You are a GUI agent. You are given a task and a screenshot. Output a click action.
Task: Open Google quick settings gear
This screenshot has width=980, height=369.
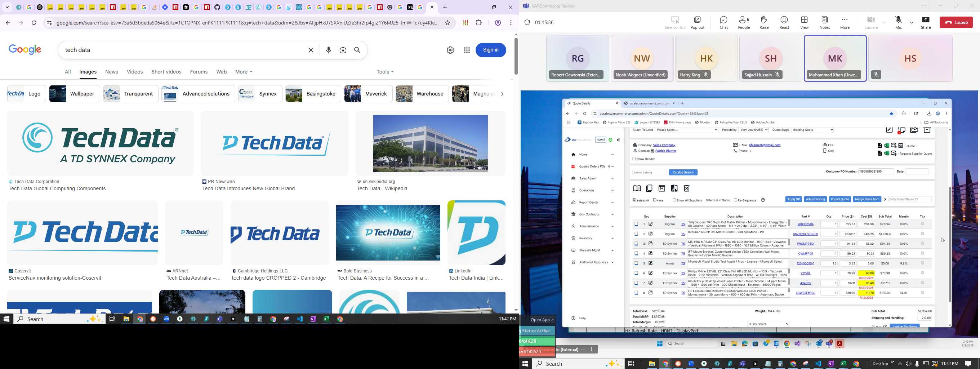coord(450,50)
